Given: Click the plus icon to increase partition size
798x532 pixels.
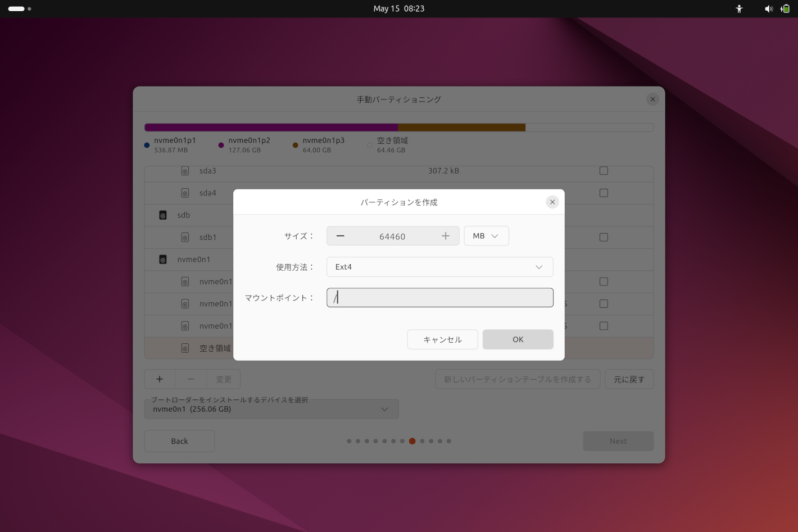Looking at the screenshot, I should pos(445,236).
